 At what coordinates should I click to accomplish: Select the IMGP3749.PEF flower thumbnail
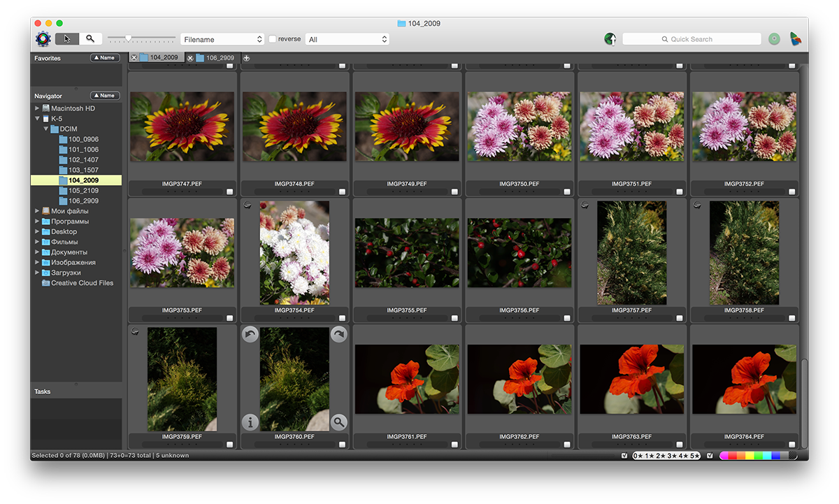[407, 127]
